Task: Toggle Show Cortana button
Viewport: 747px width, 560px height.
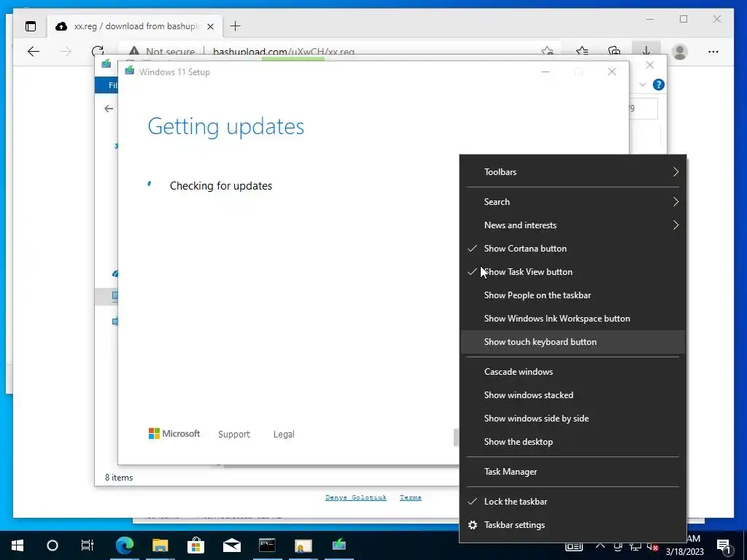Action: tap(573, 249)
